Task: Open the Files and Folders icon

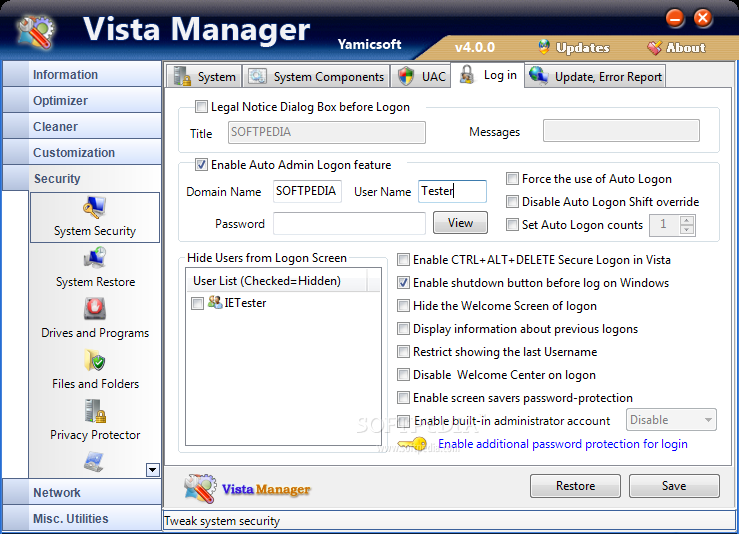Action: pyautogui.click(x=95, y=360)
